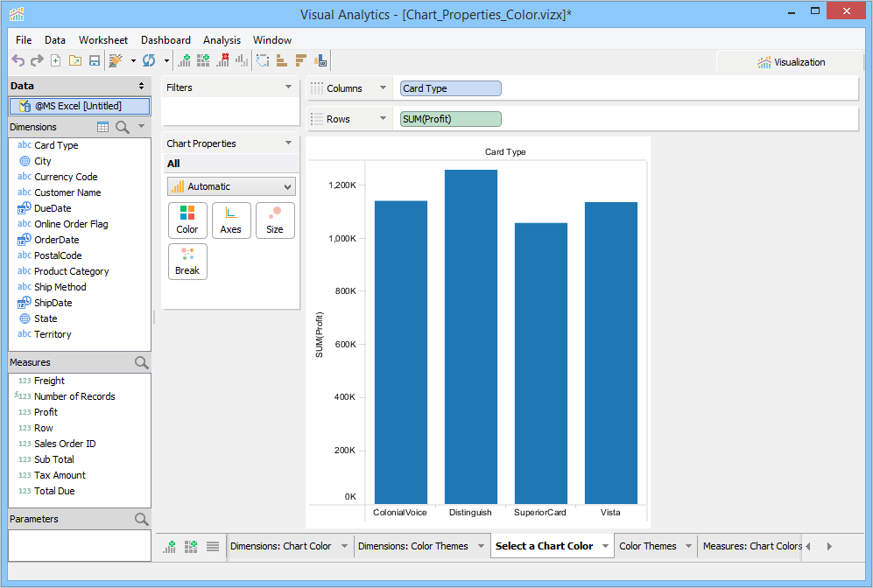
Task: Click the SUM(Profit) pill in Rows
Action: coord(451,119)
